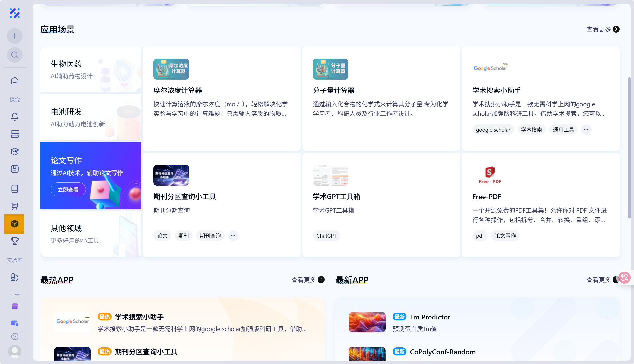Viewport: 634px width, 364px height.
Task: Click the 立即查看 button
Action: coord(68,190)
